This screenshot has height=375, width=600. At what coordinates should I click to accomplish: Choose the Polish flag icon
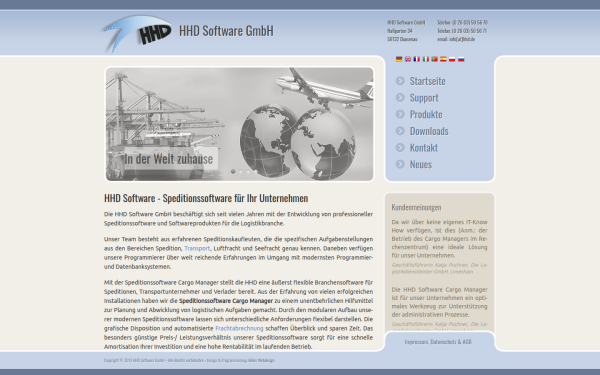[x=452, y=59]
